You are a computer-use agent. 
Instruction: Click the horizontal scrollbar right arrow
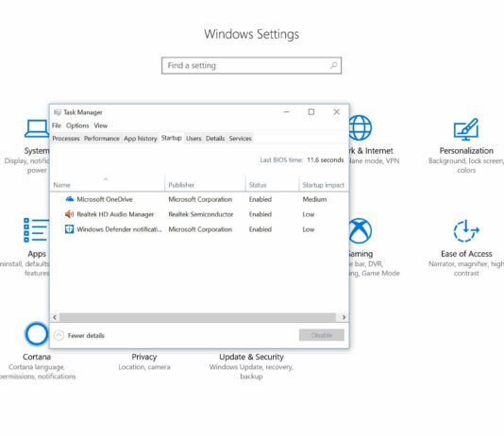pyautogui.click(x=344, y=317)
